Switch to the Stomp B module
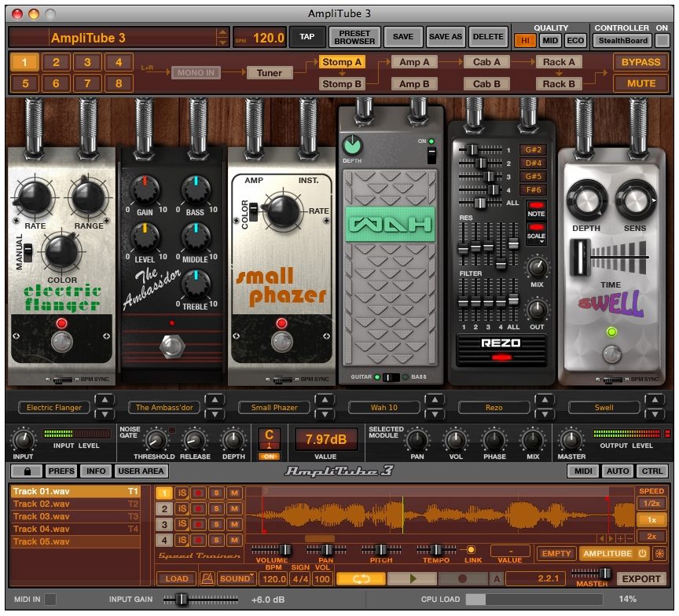 342,84
